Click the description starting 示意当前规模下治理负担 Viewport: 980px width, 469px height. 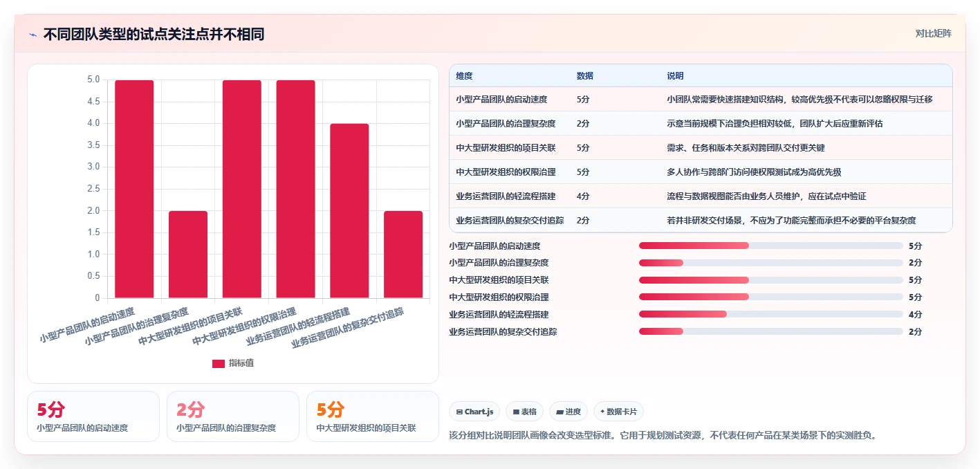pyautogui.click(x=775, y=124)
